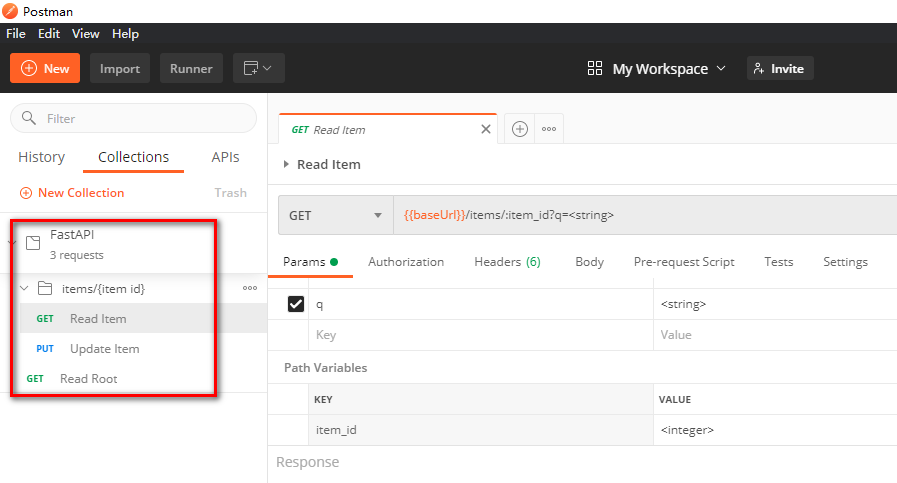Expand the Read Item description triangle

(x=287, y=164)
